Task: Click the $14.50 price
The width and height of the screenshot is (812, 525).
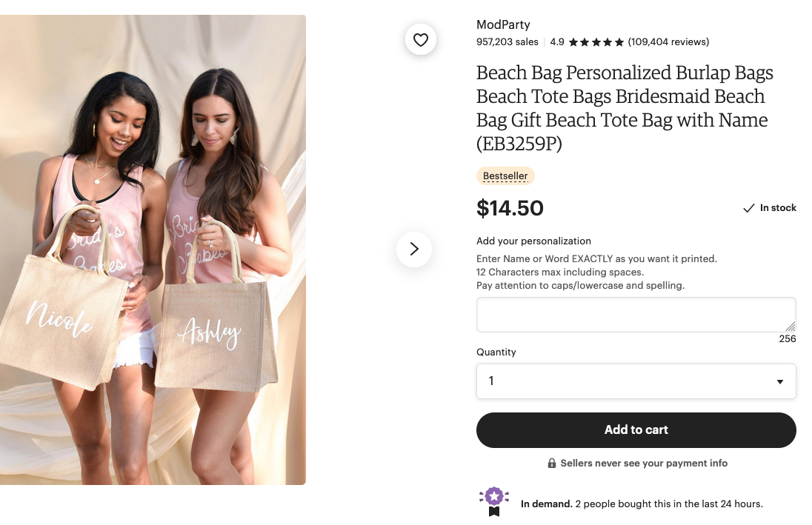Action: point(510,209)
